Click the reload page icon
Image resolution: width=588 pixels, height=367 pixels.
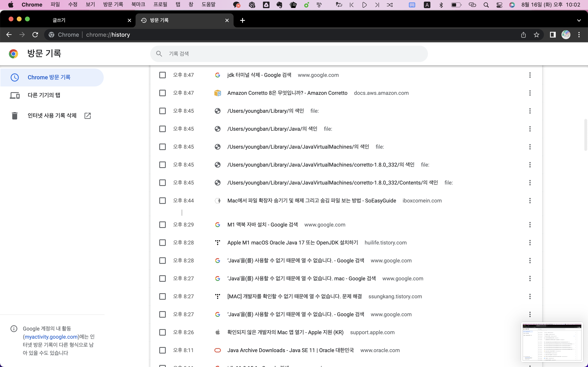point(35,35)
